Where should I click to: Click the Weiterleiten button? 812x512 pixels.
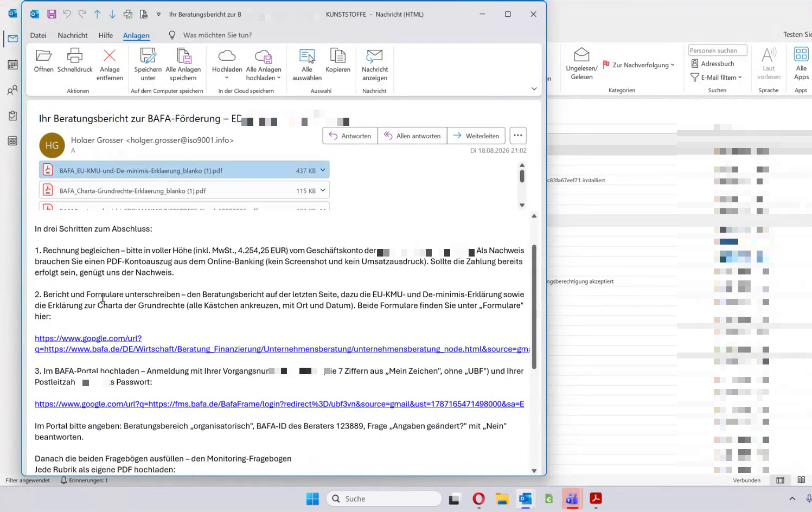tap(476, 136)
